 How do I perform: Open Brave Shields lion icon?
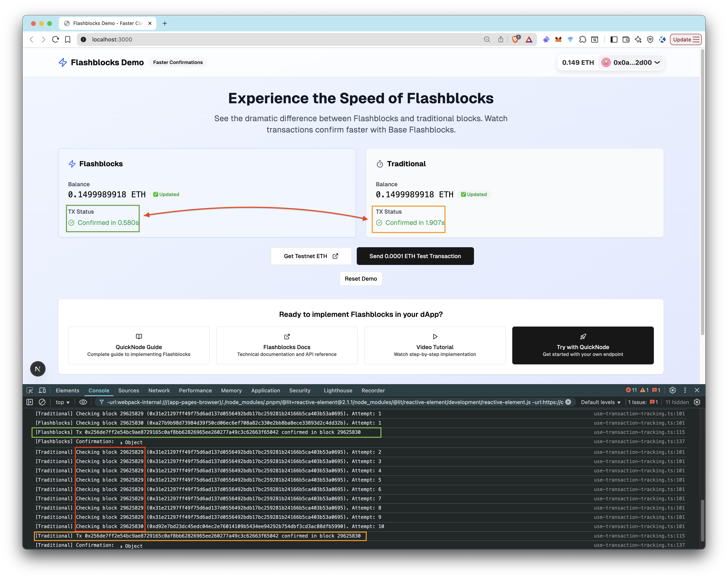(x=515, y=39)
